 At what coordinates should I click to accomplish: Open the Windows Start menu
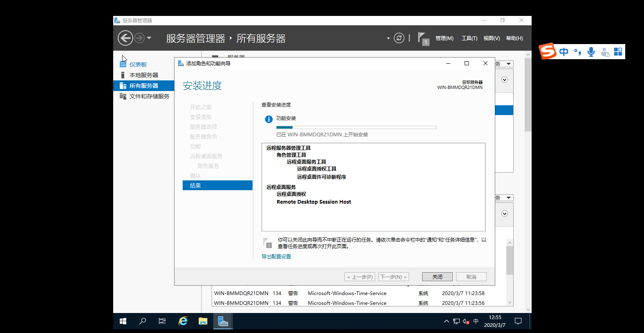123,321
